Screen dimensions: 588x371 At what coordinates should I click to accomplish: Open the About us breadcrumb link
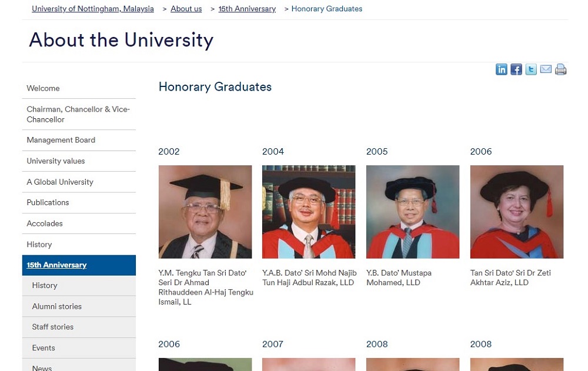pyautogui.click(x=186, y=8)
